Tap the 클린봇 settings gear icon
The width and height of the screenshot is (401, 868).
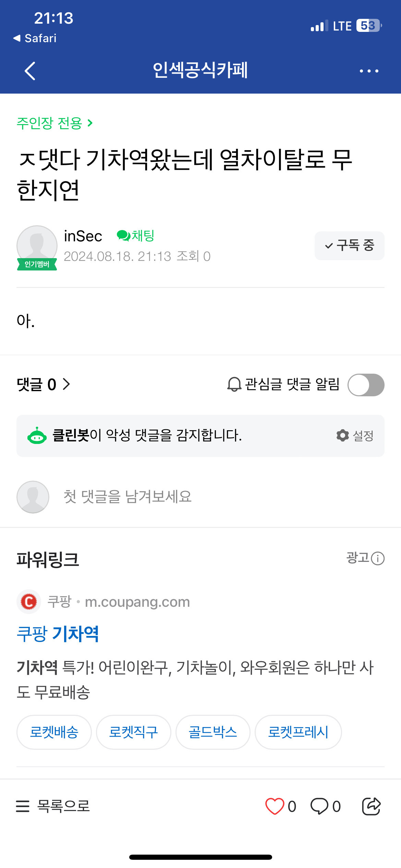pyautogui.click(x=343, y=435)
